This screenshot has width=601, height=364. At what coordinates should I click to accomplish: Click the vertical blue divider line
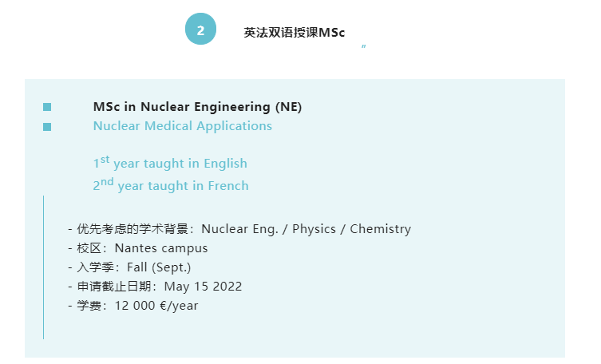44,267
